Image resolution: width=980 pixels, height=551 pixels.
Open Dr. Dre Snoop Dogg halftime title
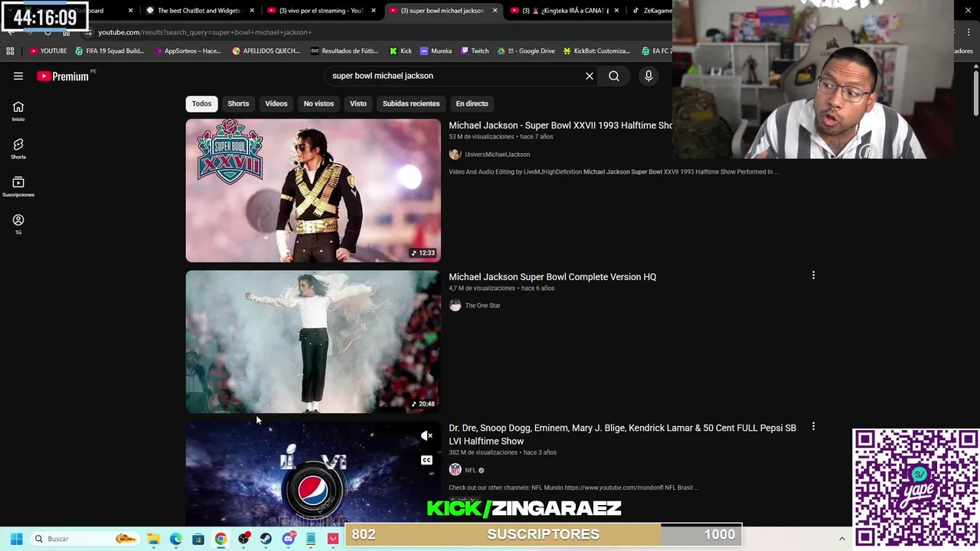pyautogui.click(x=622, y=435)
